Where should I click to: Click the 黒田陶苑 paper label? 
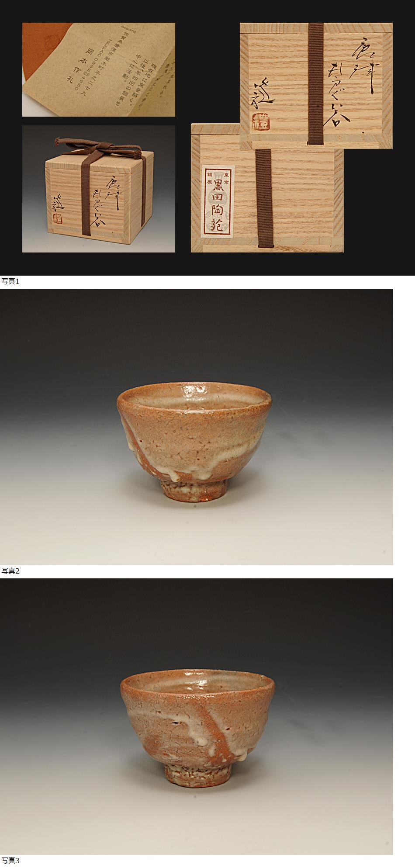point(218,201)
